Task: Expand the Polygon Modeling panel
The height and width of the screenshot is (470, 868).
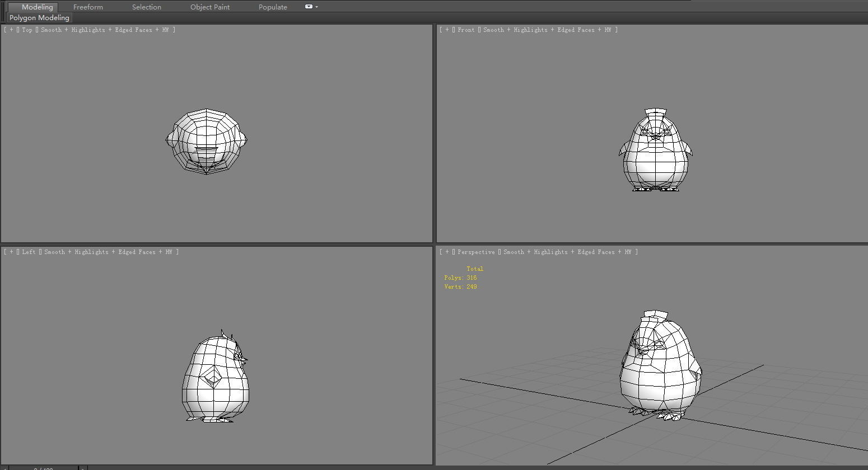Action: coord(39,18)
